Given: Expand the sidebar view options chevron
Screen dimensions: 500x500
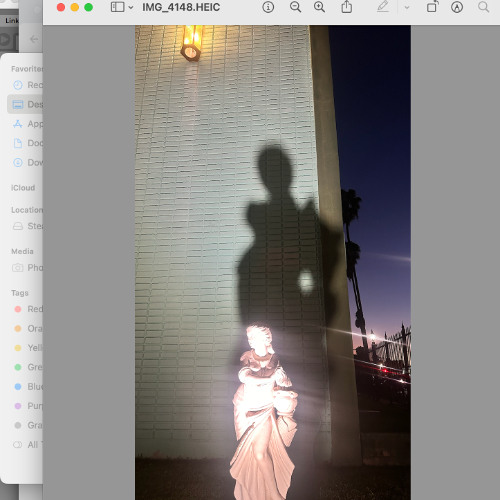Looking at the screenshot, I should 131,7.
